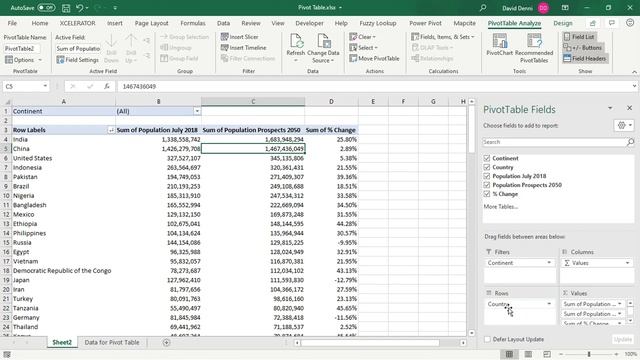Toggle the AutoSave switch
The image size is (640, 360).
(x=46, y=8)
